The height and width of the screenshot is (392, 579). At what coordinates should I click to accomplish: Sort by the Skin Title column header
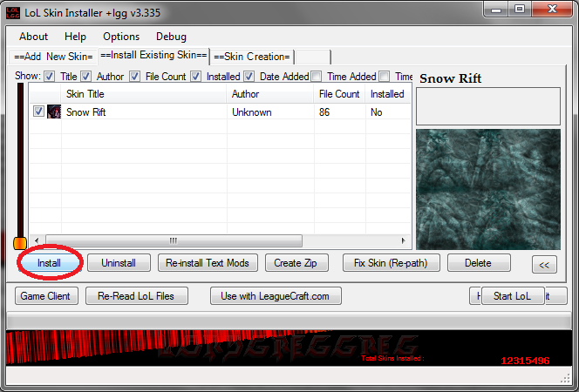pos(144,94)
